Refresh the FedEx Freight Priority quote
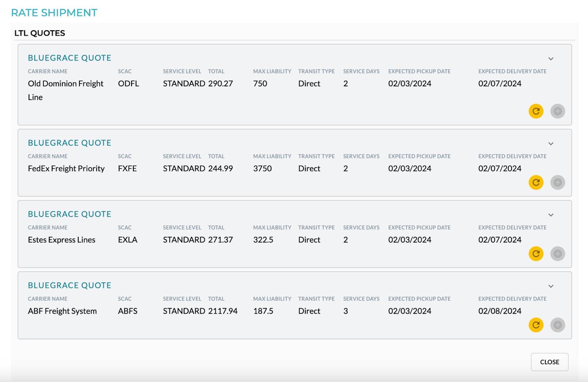 pyautogui.click(x=536, y=183)
